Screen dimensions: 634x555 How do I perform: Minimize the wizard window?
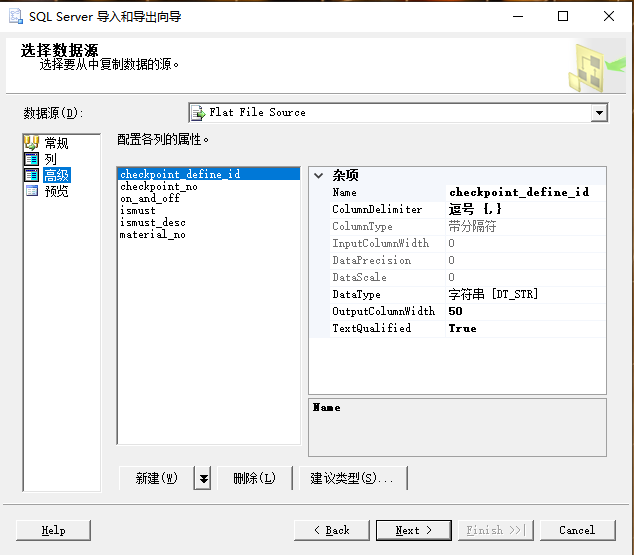pyautogui.click(x=518, y=17)
